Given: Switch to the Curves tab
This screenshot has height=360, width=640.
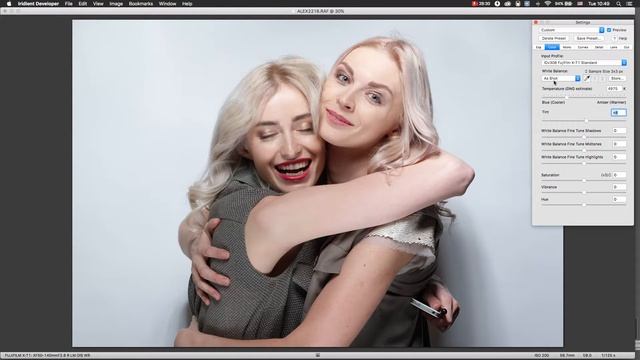Looking at the screenshot, I should (x=583, y=47).
